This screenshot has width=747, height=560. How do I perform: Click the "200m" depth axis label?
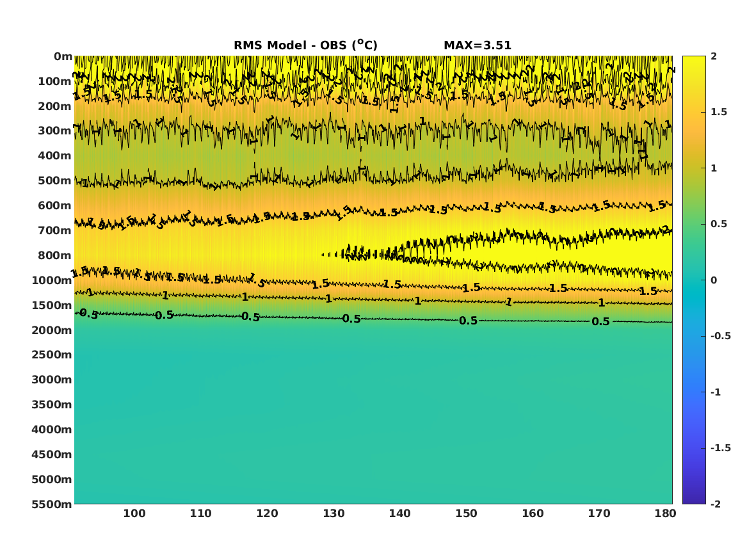(55, 106)
